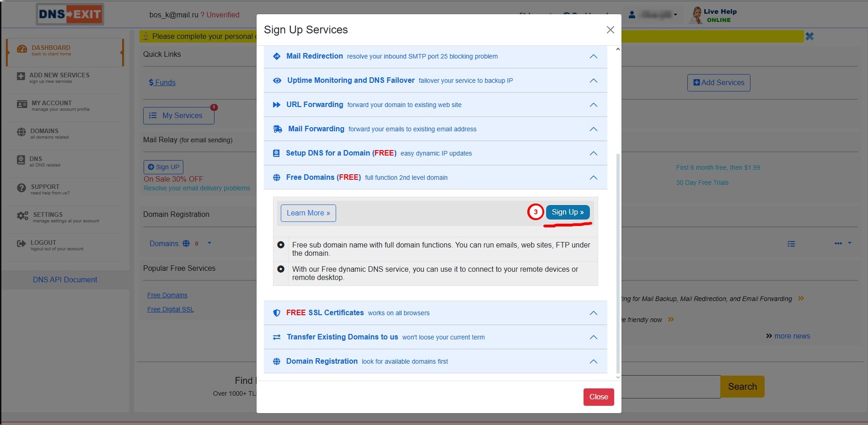The height and width of the screenshot is (425, 868).
Task: Select the free sub domain radio bullet
Action: pos(281,245)
